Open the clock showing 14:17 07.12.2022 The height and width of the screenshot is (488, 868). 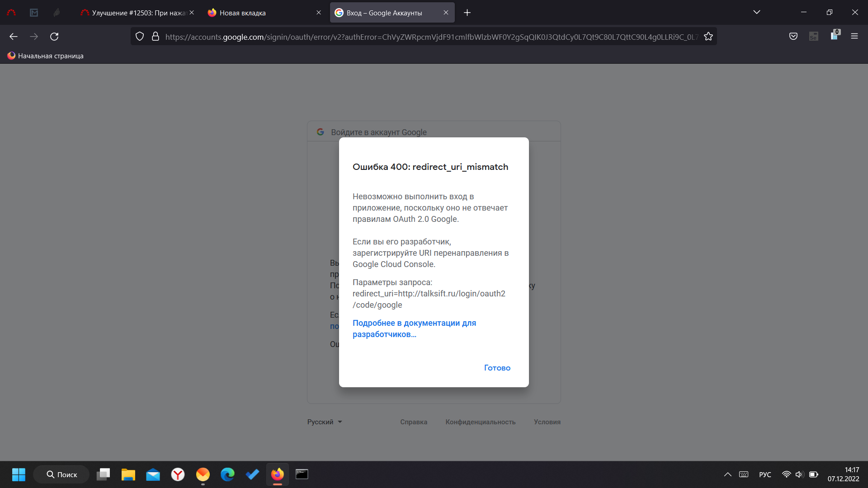pyautogui.click(x=844, y=474)
